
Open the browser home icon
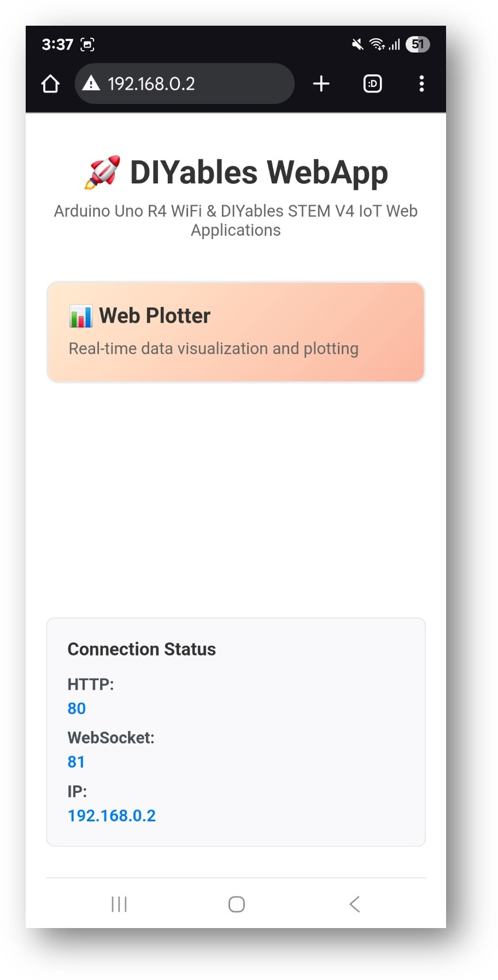pyautogui.click(x=50, y=84)
